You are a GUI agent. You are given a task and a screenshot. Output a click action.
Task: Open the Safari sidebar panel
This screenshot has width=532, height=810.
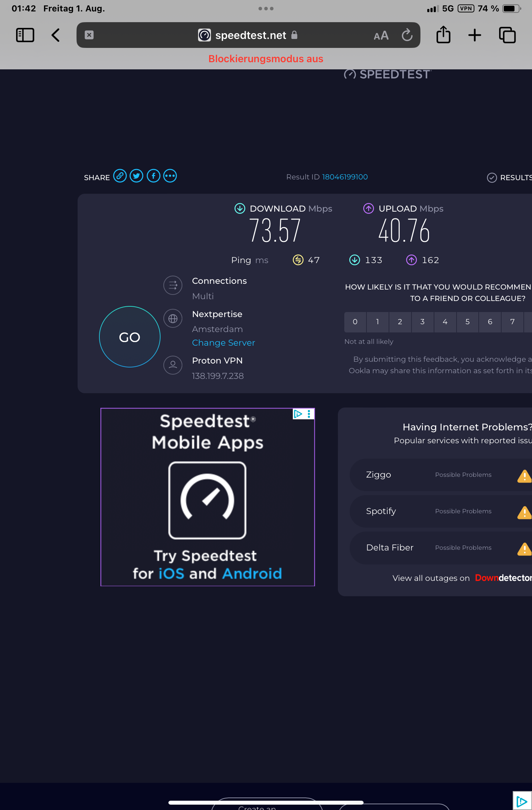[x=25, y=35]
